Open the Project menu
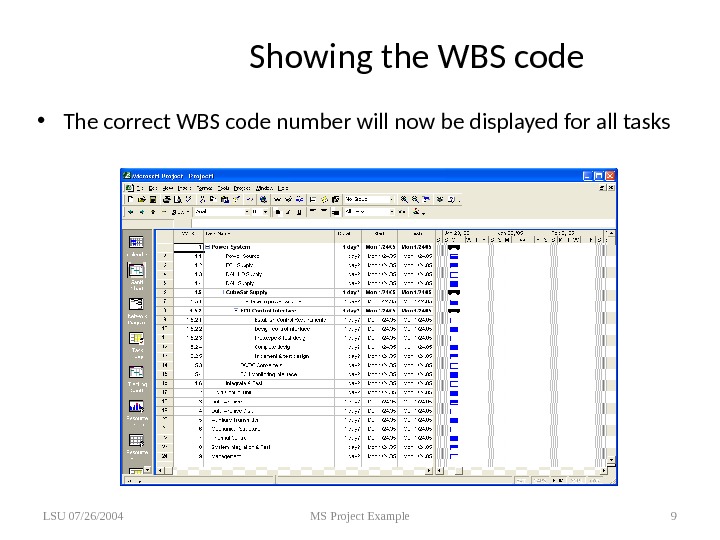 [242, 188]
